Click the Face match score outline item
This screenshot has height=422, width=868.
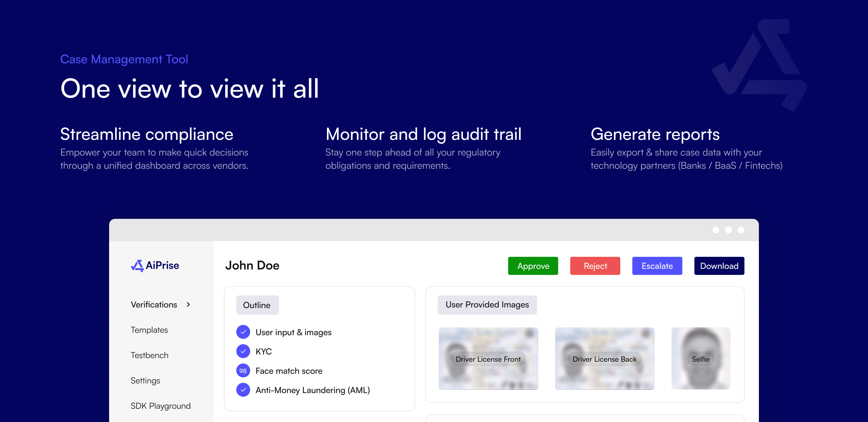[x=289, y=371]
